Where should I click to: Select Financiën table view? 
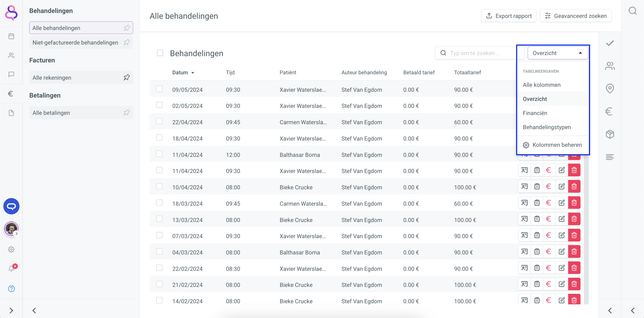(x=553, y=113)
